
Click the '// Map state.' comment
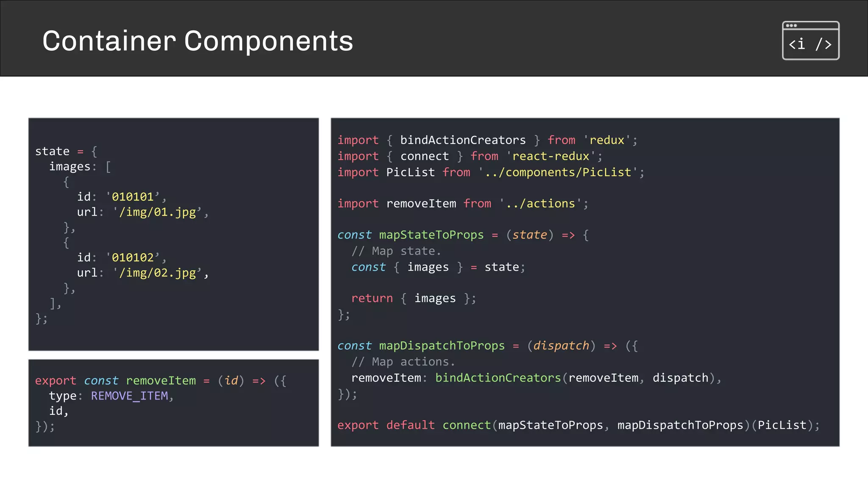pos(396,251)
